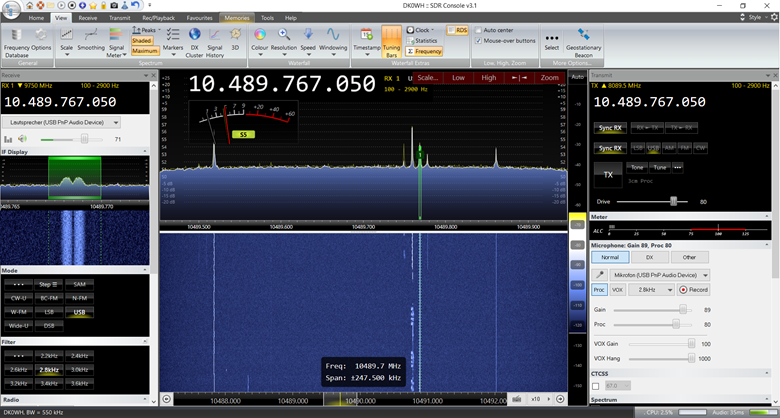This screenshot has height=418, width=780.
Task: Open the Timestamp options
Action: point(367,42)
